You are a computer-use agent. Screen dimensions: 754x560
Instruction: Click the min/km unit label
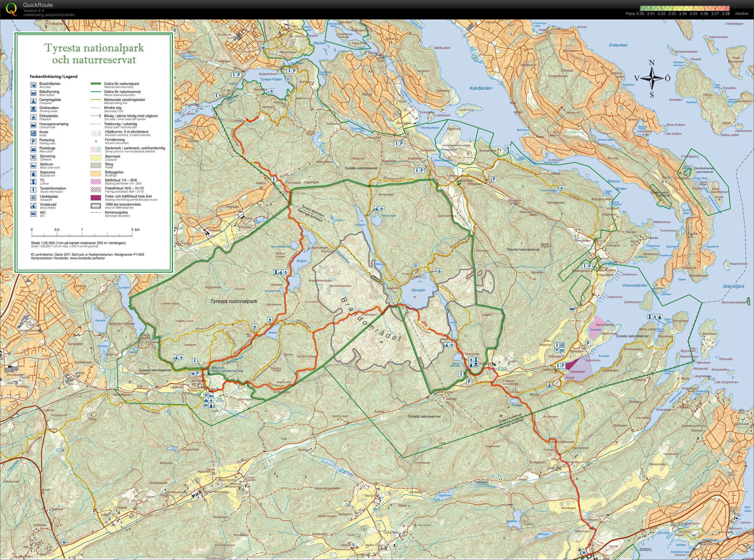742,14
